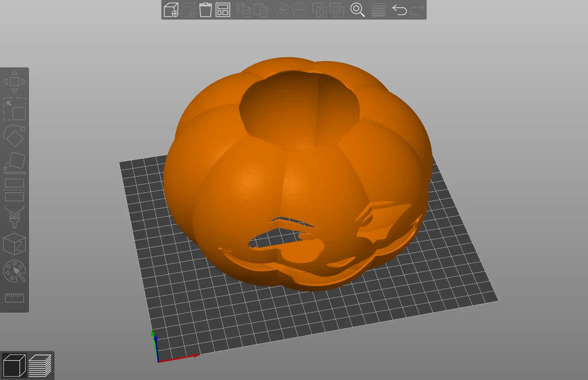Open search with the magnifier icon
Image resolution: width=588 pixels, height=380 pixels.
pyautogui.click(x=358, y=10)
